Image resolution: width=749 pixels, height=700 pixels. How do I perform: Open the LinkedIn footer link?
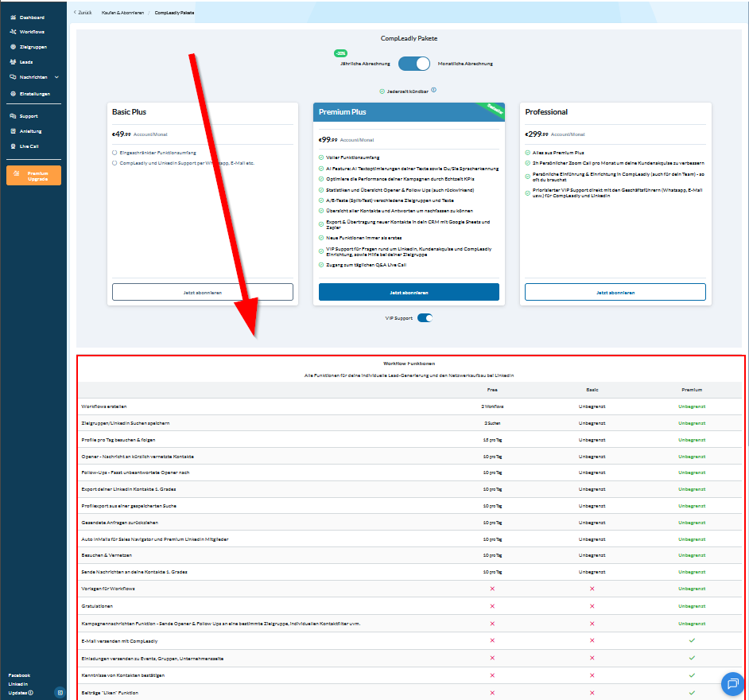pyautogui.click(x=18, y=684)
